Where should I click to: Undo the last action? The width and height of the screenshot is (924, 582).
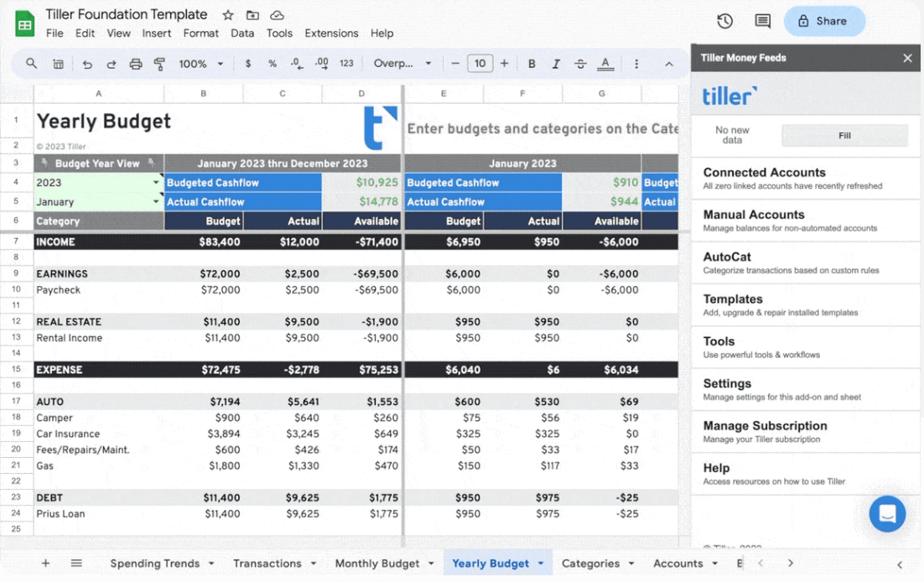click(x=87, y=64)
